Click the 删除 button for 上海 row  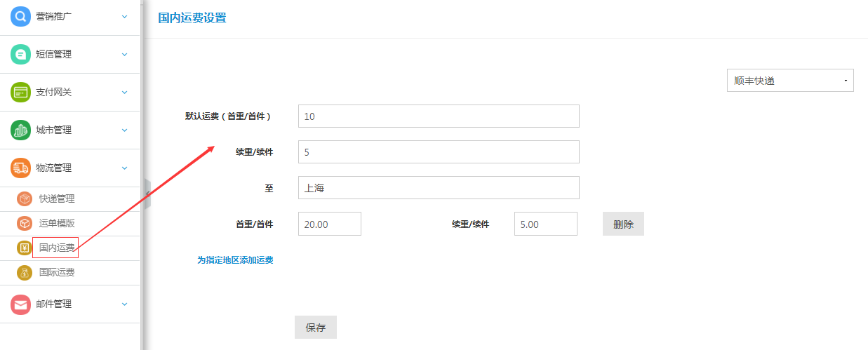[x=623, y=224]
